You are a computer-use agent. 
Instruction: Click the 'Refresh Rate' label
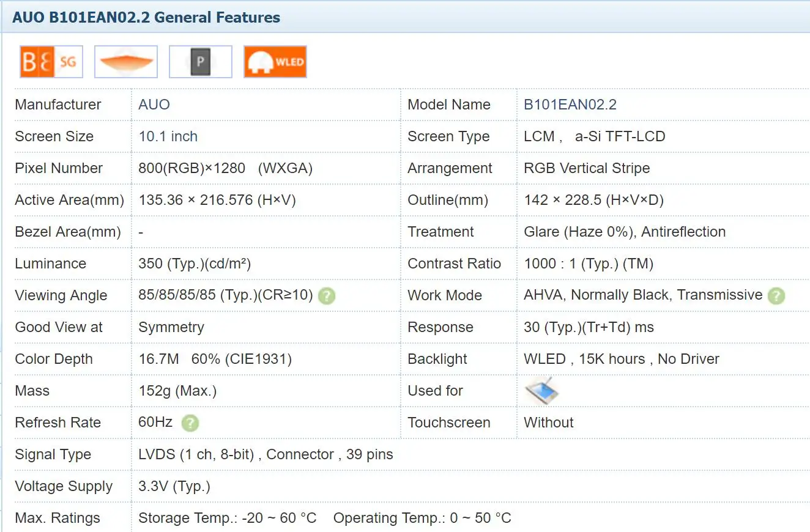pyautogui.click(x=58, y=423)
